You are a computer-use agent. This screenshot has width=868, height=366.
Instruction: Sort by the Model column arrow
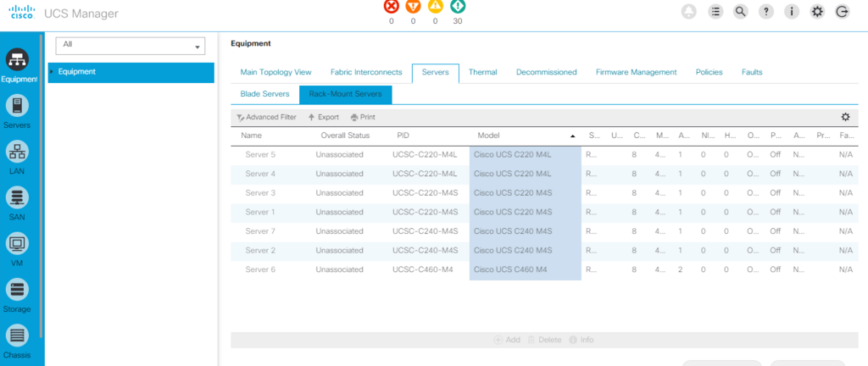coord(572,136)
